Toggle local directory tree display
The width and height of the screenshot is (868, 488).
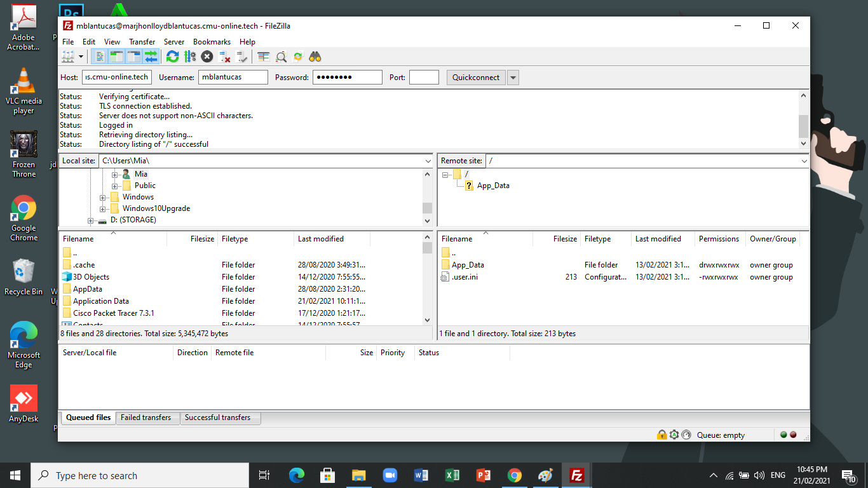click(116, 57)
